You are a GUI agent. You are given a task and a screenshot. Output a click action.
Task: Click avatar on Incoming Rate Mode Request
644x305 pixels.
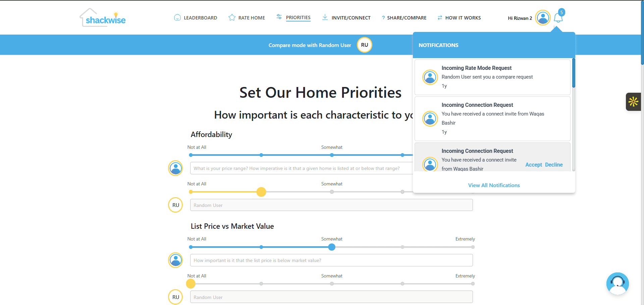[x=430, y=77]
